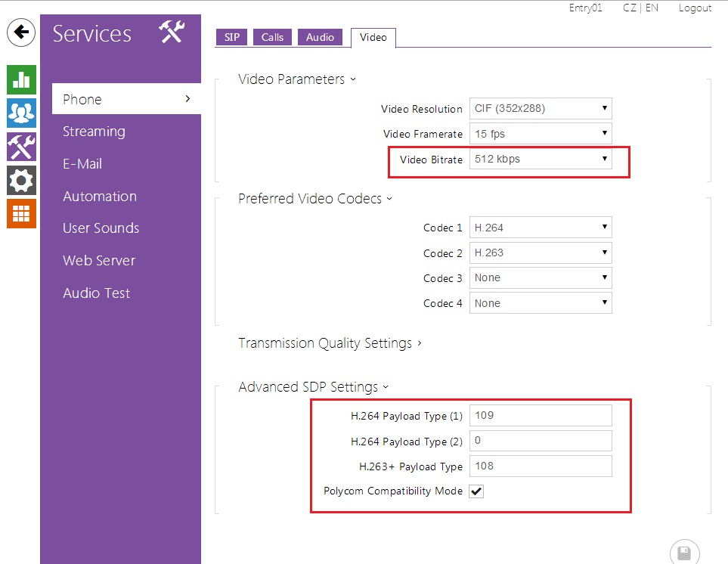The width and height of the screenshot is (728, 564).
Task: Click the back arrow icon
Action: point(22,33)
